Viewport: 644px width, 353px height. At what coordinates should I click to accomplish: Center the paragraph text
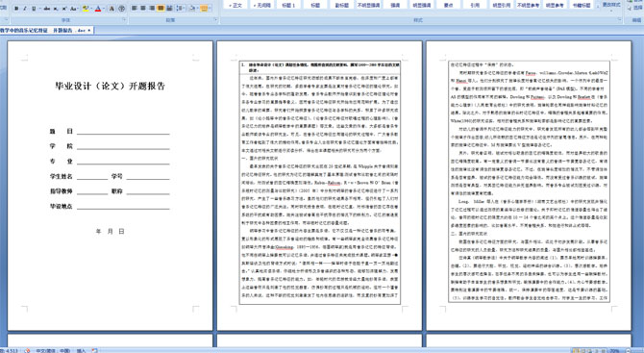coord(143,9)
